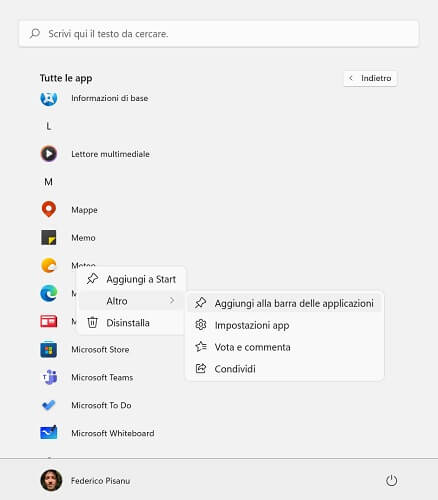Select "Condividi" in the submenu
Image resolution: width=438 pixels, height=500 pixels.
click(285, 369)
